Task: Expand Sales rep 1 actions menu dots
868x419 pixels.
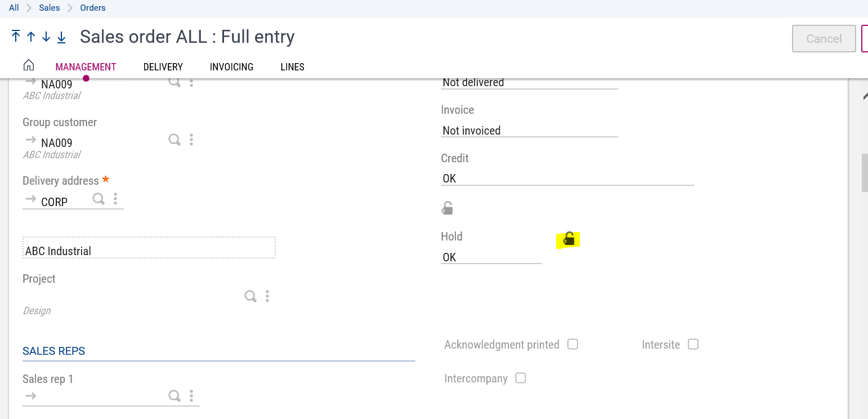Action: click(x=191, y=396)
